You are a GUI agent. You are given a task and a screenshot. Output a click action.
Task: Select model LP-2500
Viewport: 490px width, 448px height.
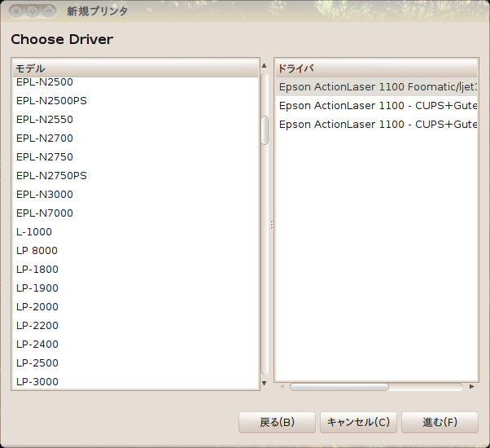pos(136,363)
